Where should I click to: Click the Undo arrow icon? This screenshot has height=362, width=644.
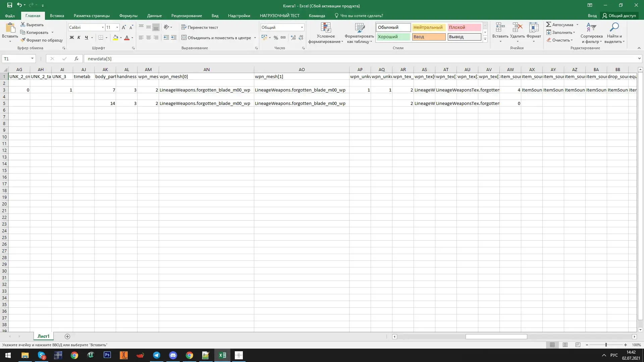click(19, 5)
